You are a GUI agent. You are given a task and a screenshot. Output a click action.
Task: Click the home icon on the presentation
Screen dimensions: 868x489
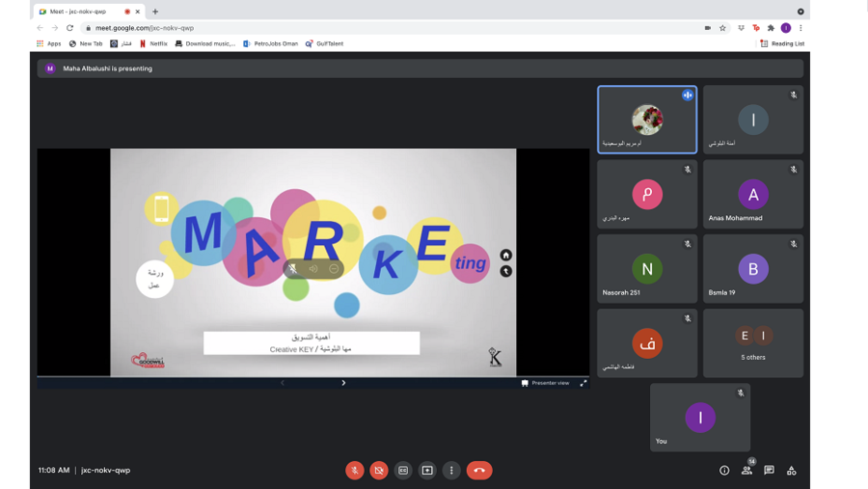coord(505,256)
